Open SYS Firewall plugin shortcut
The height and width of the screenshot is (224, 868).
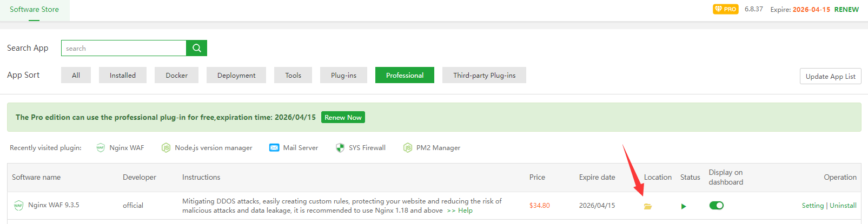click(367, 148)
